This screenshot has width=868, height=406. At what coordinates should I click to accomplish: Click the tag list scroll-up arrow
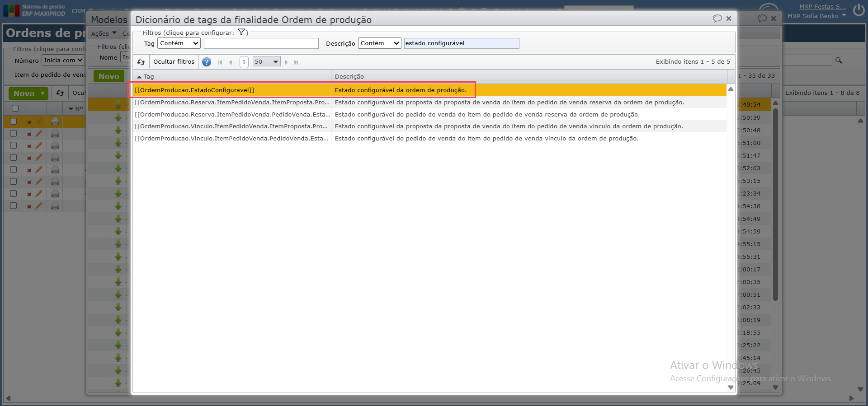(x=731, y=89)
